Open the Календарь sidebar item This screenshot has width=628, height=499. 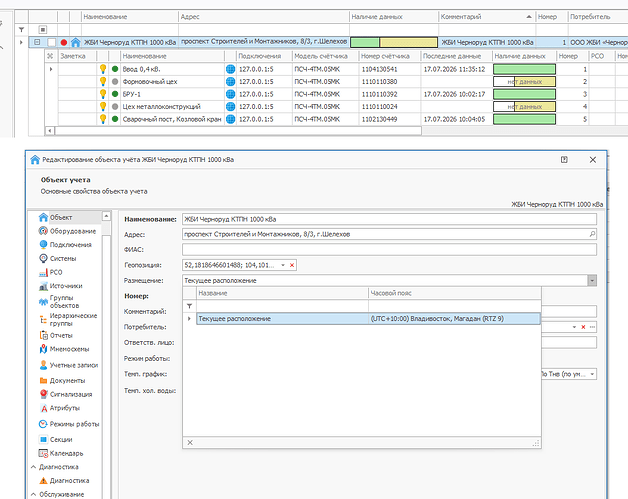click(61, 453)
